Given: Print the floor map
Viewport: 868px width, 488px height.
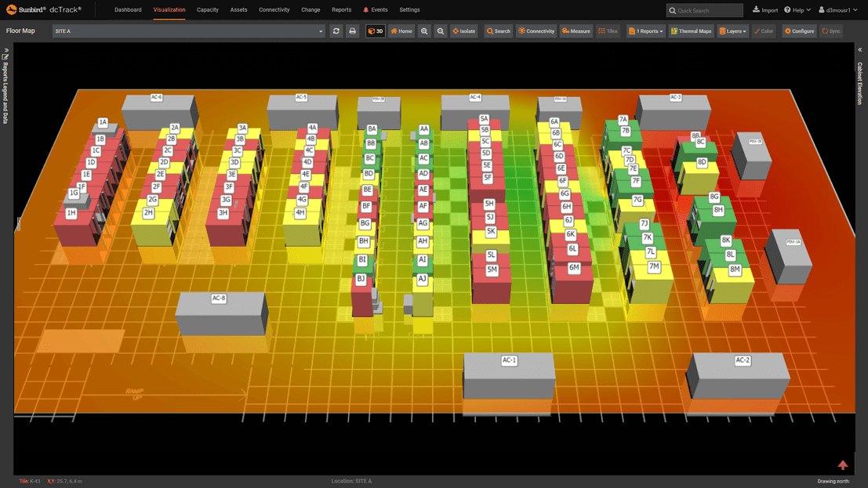Looking at the screenshot, I should (x=351, y=31).
